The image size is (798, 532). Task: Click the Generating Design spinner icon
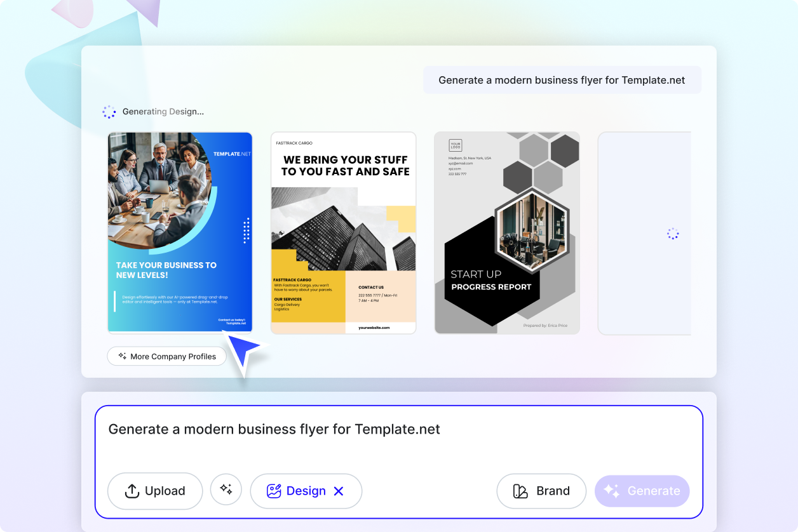pyautogui.click(x=109, y=112)
